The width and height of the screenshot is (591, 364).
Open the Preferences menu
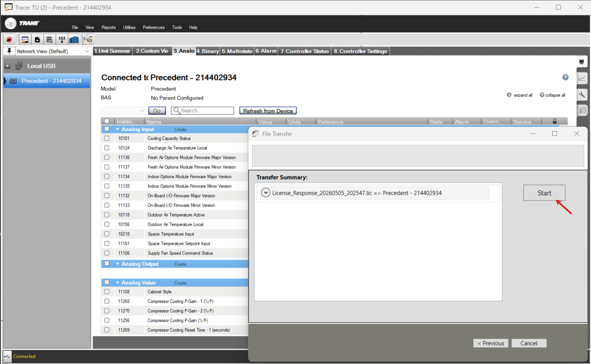[154, 27]
